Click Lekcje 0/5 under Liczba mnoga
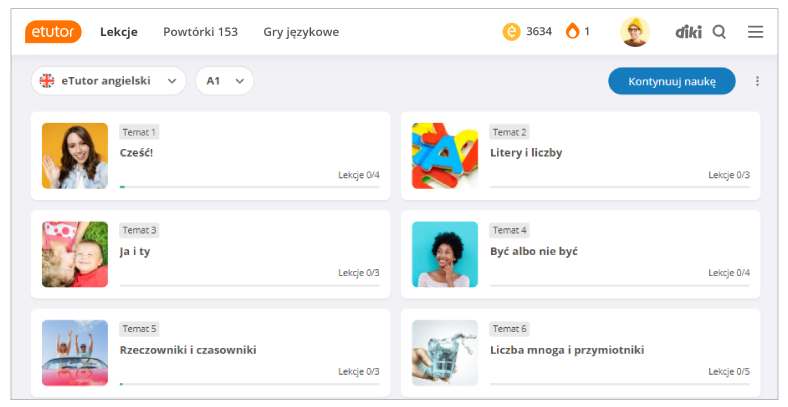 729,371
